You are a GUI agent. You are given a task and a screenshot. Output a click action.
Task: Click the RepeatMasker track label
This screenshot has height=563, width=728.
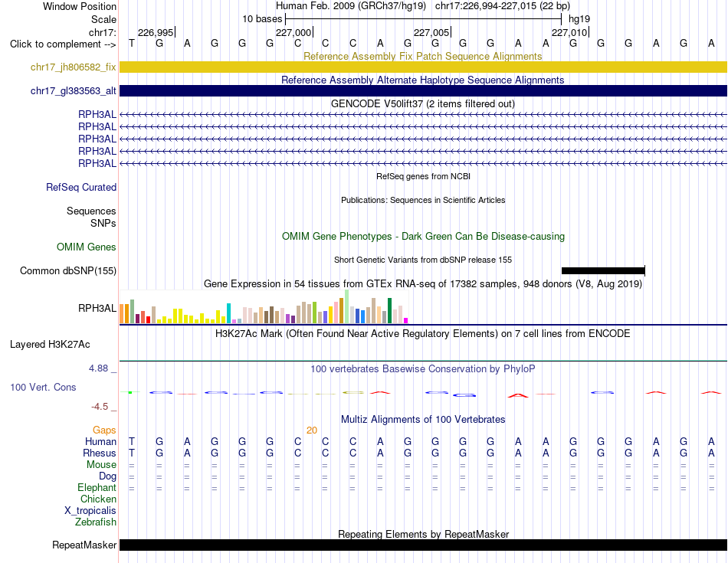click(x=84, y=545)
